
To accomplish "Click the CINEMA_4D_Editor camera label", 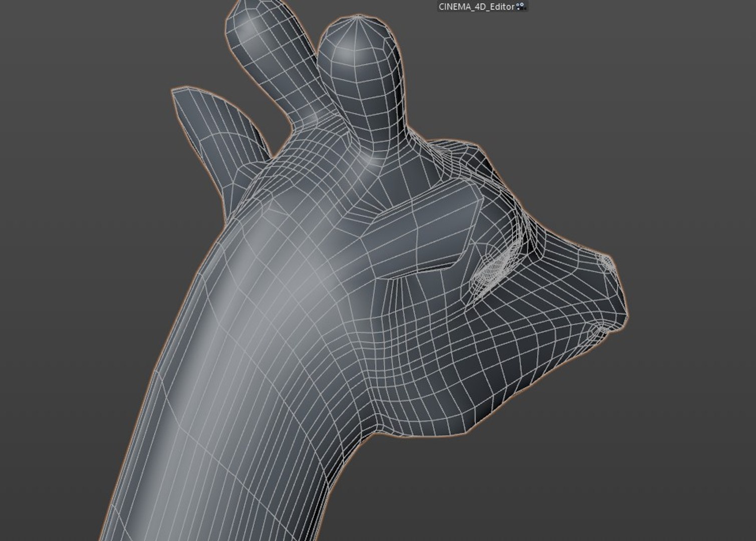I will [476, 7].
